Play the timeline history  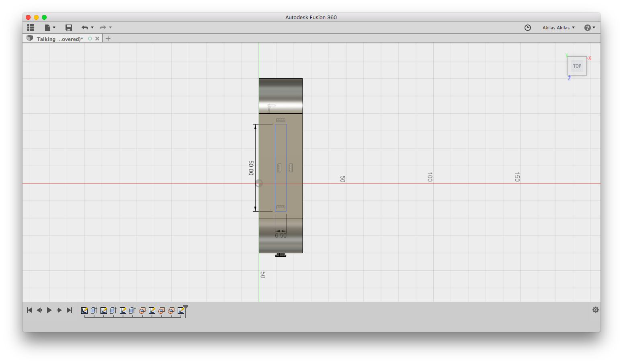coord(49,310)
